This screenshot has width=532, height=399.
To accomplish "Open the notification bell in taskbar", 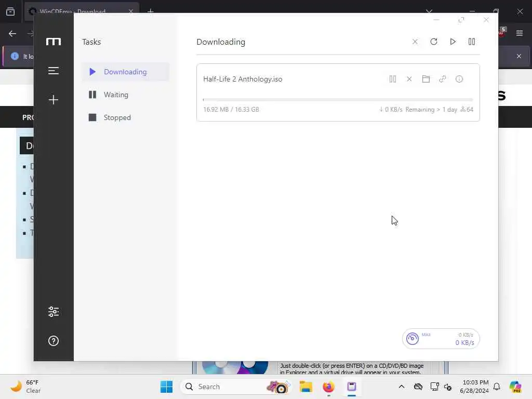I will pos(497,387).
